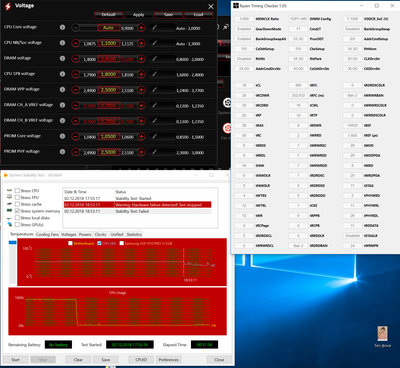Click the info icon for PROM Core voltage

pyautogui.click(x=62, y=136)
